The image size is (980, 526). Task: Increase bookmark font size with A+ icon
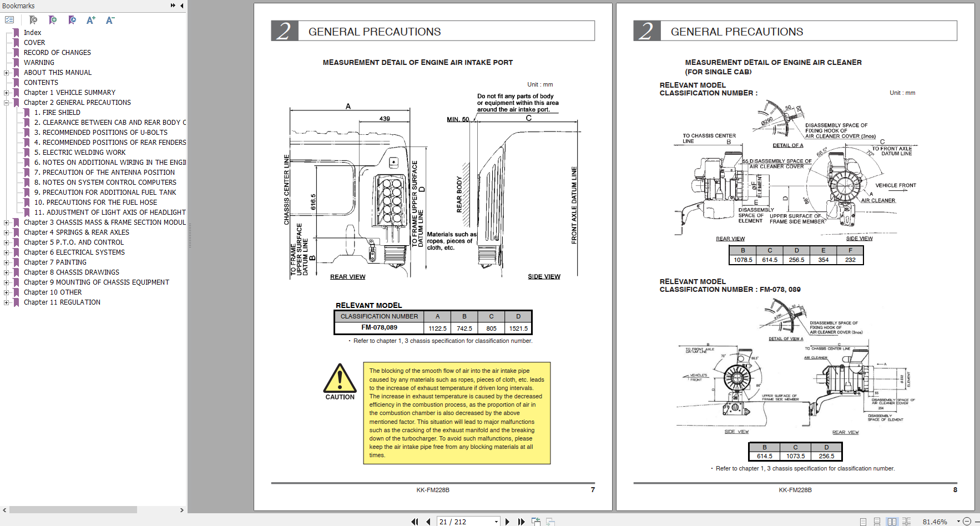pyautogui.click(x=91, y=20)
